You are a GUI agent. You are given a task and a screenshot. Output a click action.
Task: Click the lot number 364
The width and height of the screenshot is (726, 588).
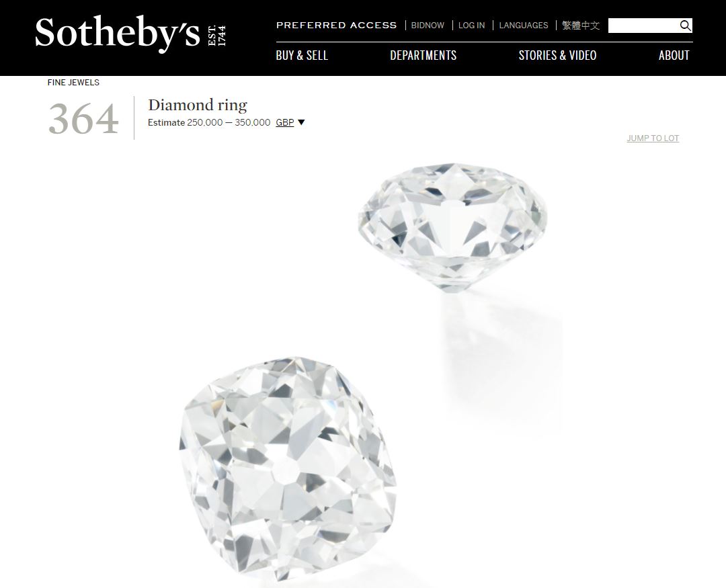pos(83,119)
